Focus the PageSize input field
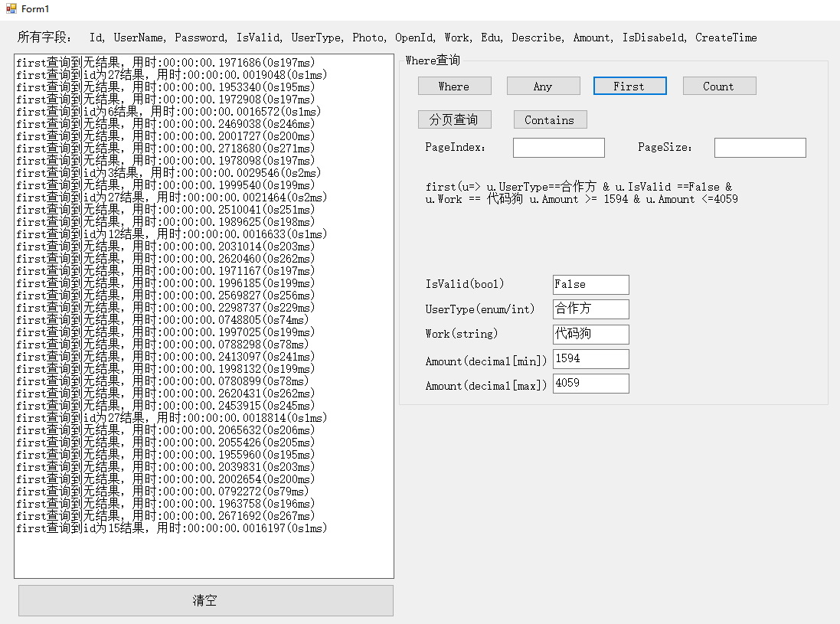 point(760,147)
